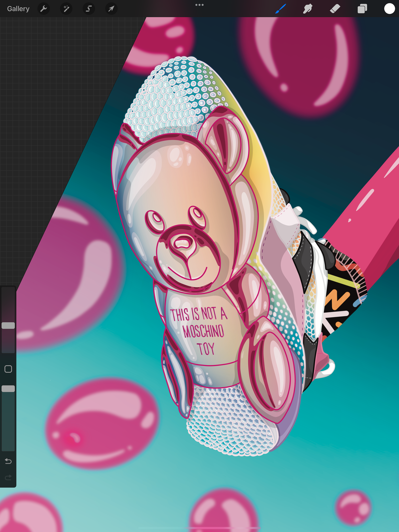399x532 pixels.
Task: Click the brush size slider handle
Action: click(x=8, y=325)
